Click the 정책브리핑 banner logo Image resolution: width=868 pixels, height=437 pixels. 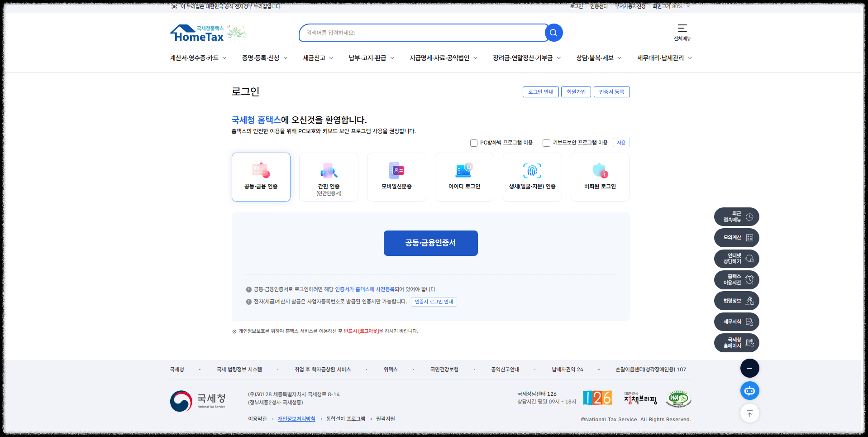[640, 398]
